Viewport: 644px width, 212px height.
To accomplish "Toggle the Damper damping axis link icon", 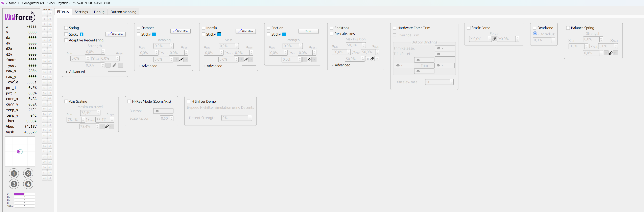I will (181, 60).
